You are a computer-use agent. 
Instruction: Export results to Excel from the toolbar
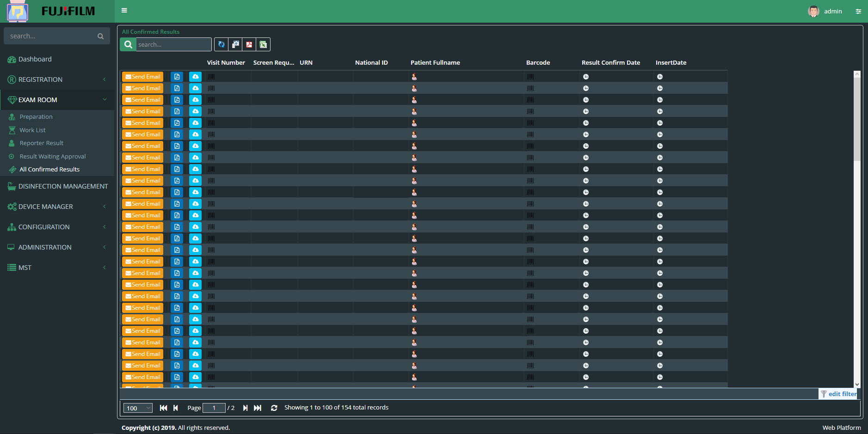point(263,44)
